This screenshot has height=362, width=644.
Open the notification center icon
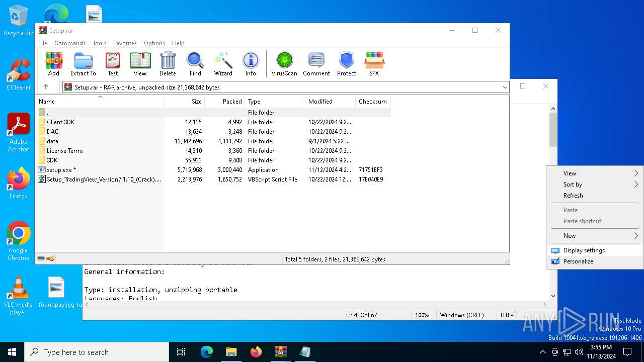(x=627, y=352)
